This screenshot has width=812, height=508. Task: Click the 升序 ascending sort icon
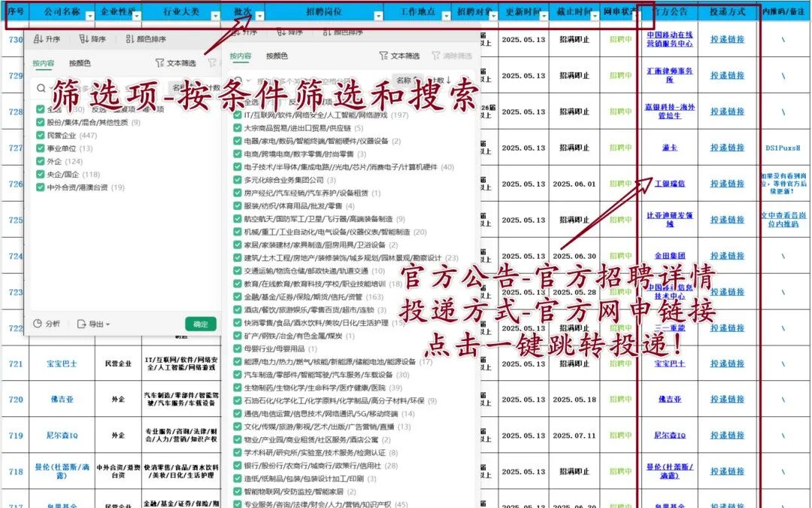38,39
